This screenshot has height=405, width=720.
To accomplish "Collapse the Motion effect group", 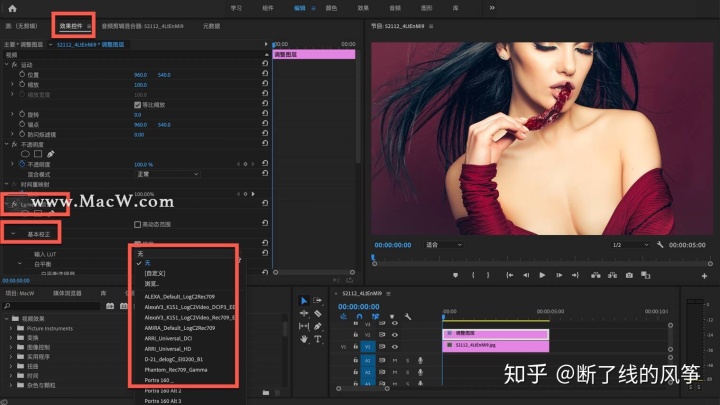I will tap(6, 65).
